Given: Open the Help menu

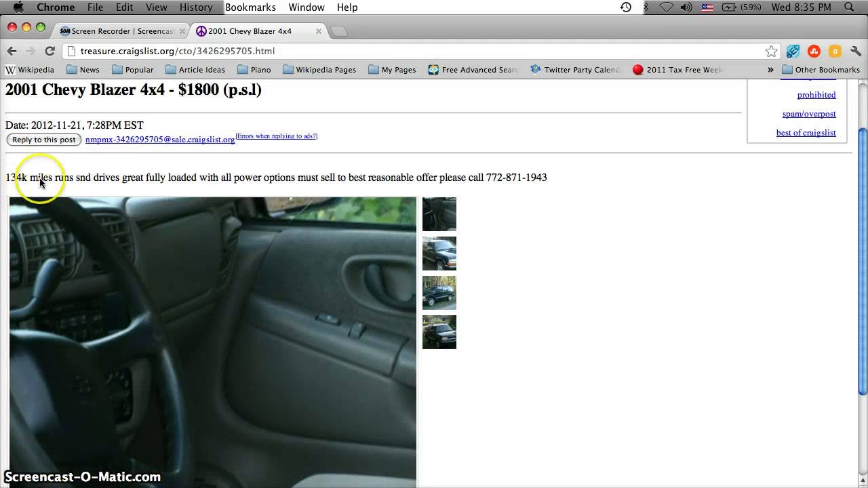Looking at the screenshot, I should pyautogui.click(x=347, y=7).
